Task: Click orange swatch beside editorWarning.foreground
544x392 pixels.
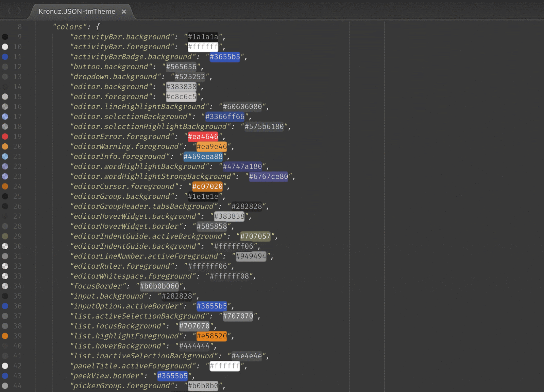Action: coord(5,146)
